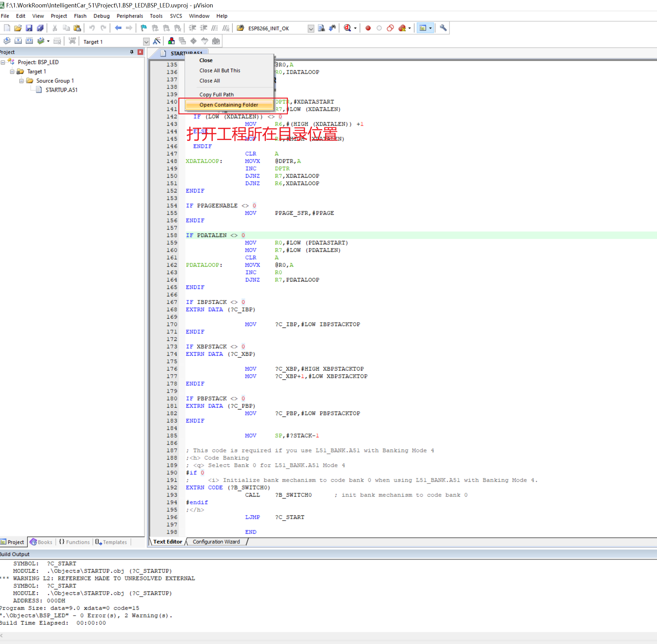Rebuild all target files

point(29,41)
